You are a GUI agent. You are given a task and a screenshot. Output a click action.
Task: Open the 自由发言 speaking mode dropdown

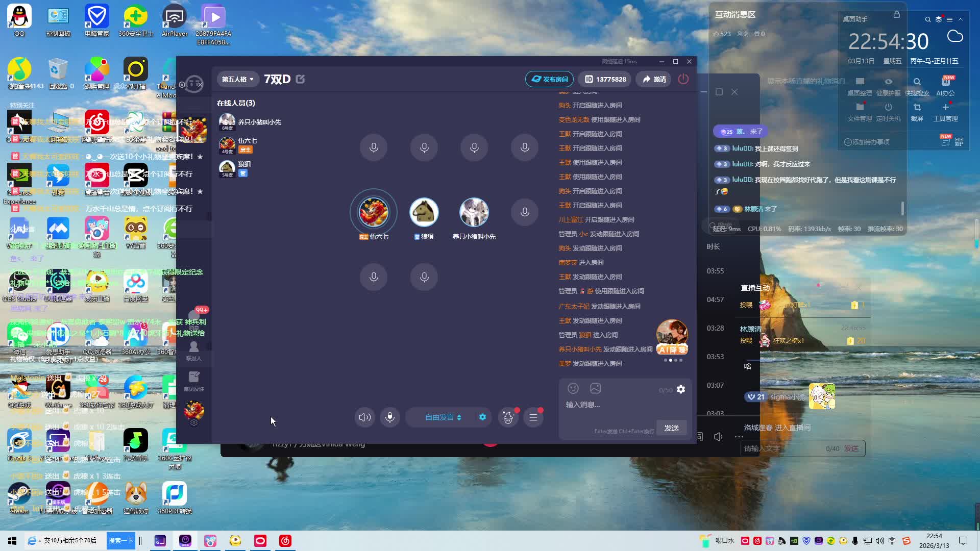click(x=443, y=417)
